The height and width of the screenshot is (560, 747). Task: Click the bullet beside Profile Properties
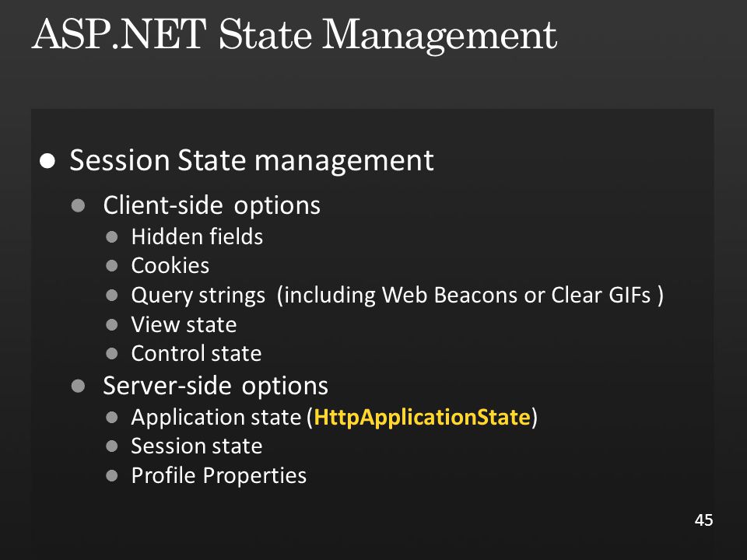tap(112, 476)
